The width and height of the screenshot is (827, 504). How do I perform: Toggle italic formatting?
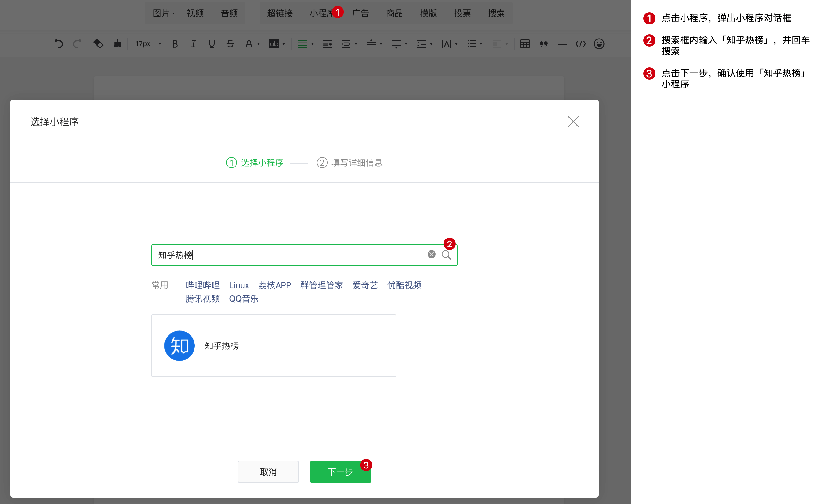pyautogui.click(x=193, y=44)
